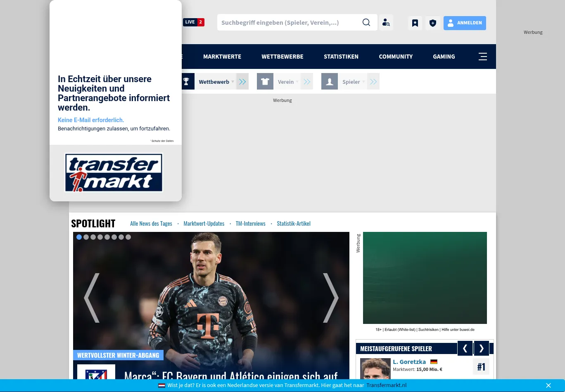Screen dimensions: 565x392
Task: Click the shield plus icon
Action: [x=432, y=23]
